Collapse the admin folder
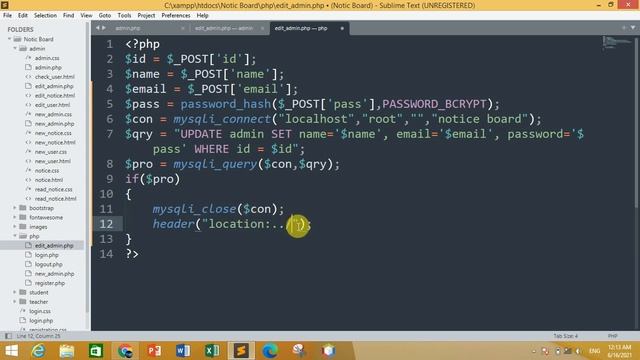 (x=15, y=49)
